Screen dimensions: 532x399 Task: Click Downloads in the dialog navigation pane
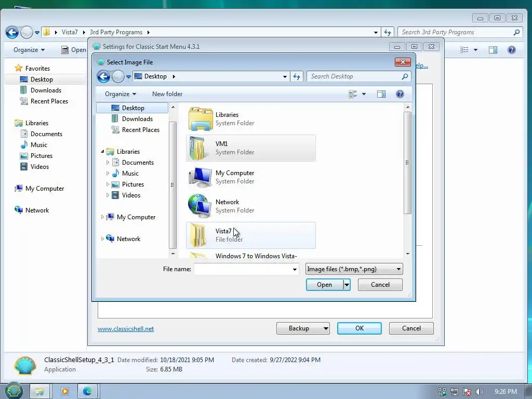(137, 119)
